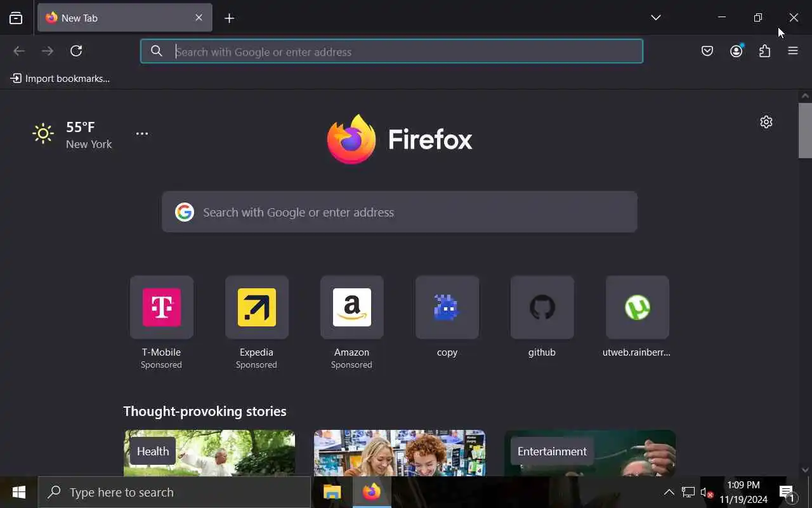Click the Firefox taskbar icon
Image resolution: width=812 pixels, height=508 pixels.
click(x=372, y=492)
